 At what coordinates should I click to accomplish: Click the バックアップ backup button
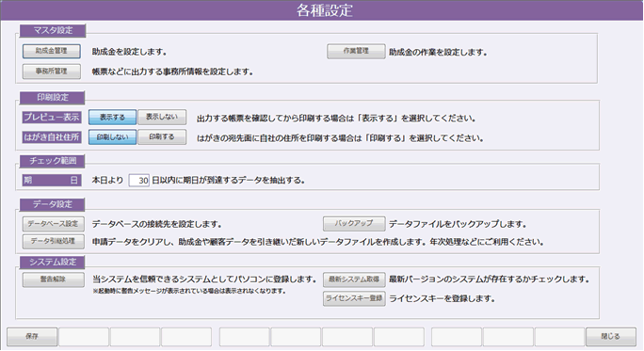[354, 224]
